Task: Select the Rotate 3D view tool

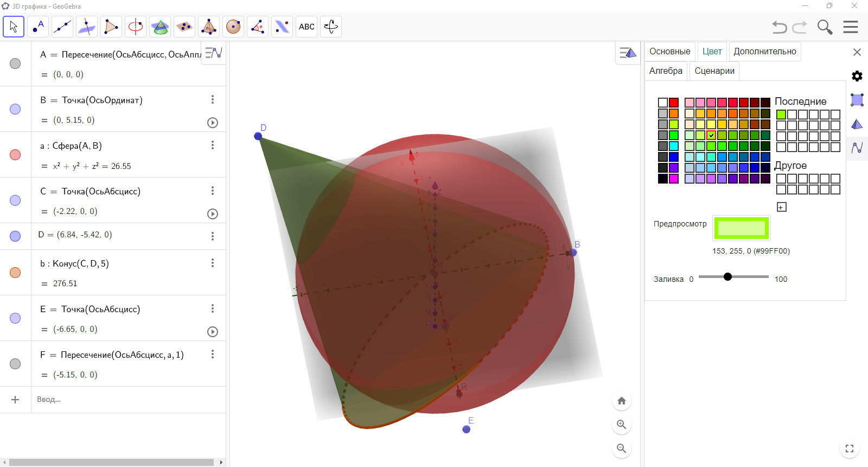Action: [x=331, y=27]
